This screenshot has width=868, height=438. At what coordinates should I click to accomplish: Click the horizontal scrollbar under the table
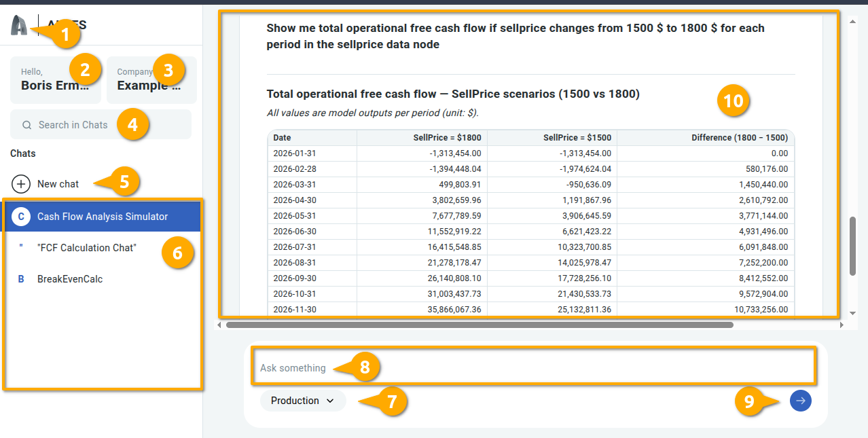[480, 325]
